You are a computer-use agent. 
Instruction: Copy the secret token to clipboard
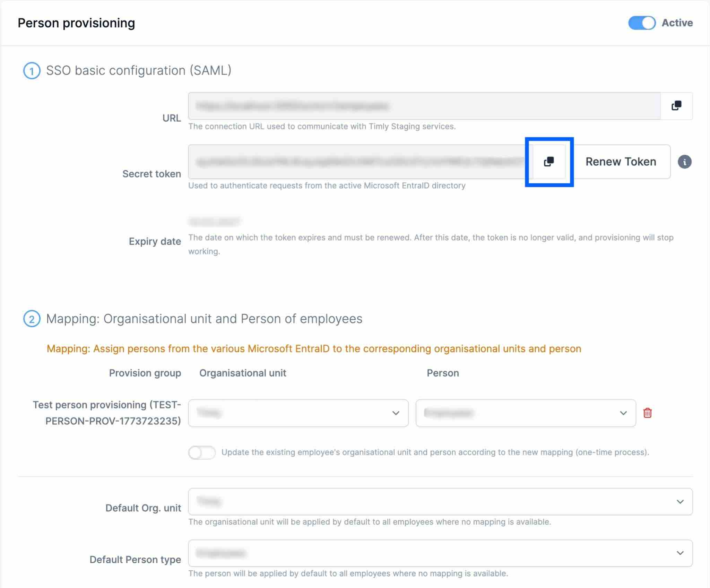[549, 162]
